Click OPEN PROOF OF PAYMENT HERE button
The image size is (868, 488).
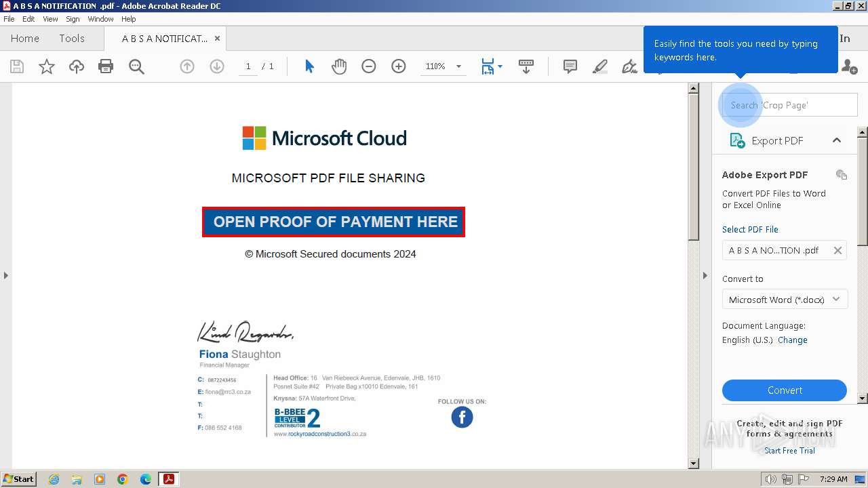[334, 222]
